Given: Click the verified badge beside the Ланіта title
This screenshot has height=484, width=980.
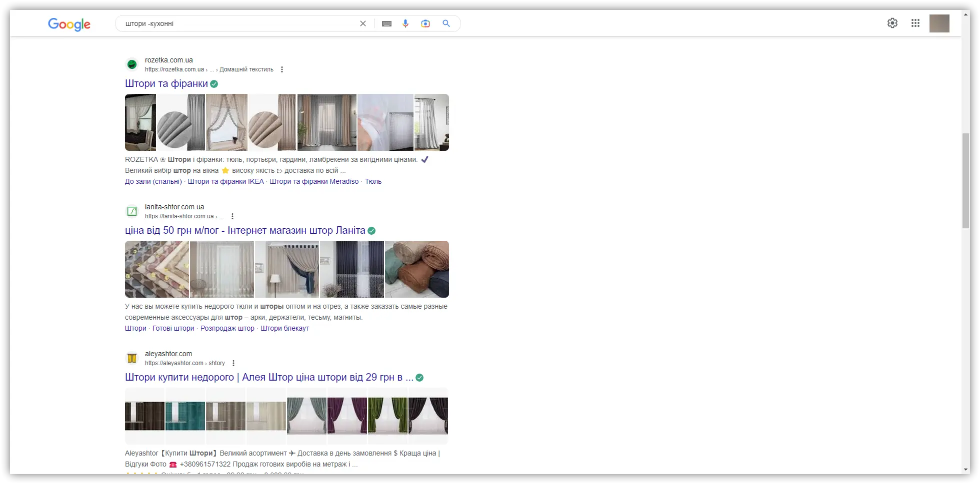Looking at the screenshot, I should tap(371, 231).
